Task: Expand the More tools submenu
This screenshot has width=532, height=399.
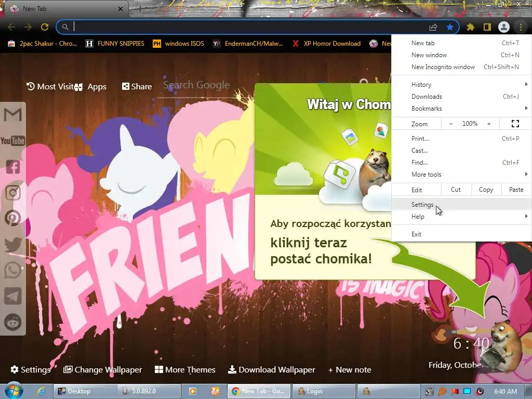Action: tap(461, 175)
